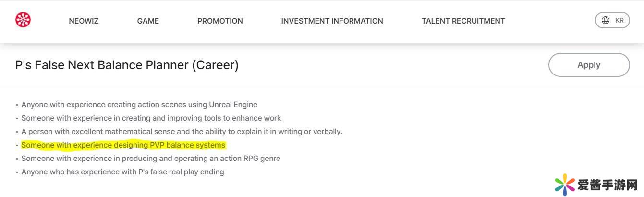Click the globe language icon

tap(605, 20)
